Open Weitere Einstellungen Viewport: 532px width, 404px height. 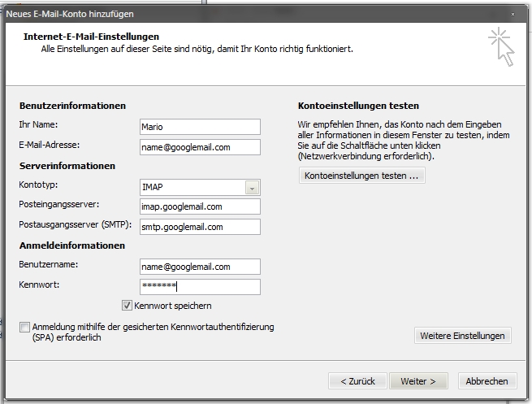point(462,336)
